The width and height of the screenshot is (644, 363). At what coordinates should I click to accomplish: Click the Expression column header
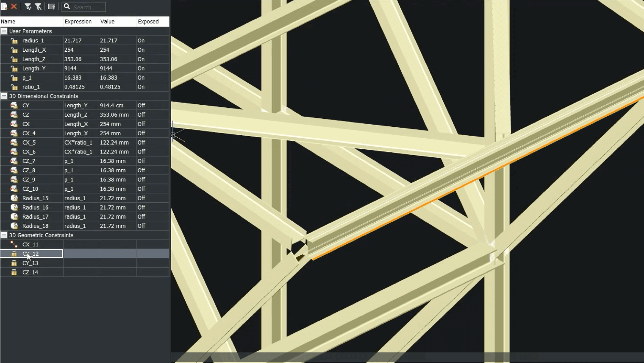(x=80, y=22)
